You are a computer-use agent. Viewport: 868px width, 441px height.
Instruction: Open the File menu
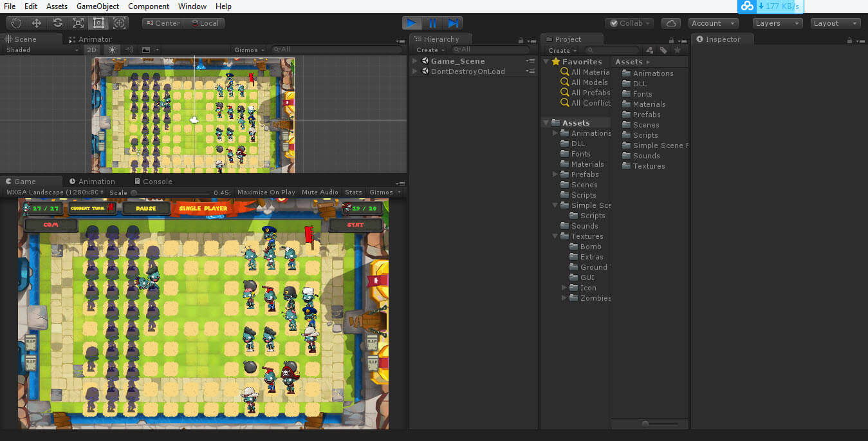[x=10, y=6]
